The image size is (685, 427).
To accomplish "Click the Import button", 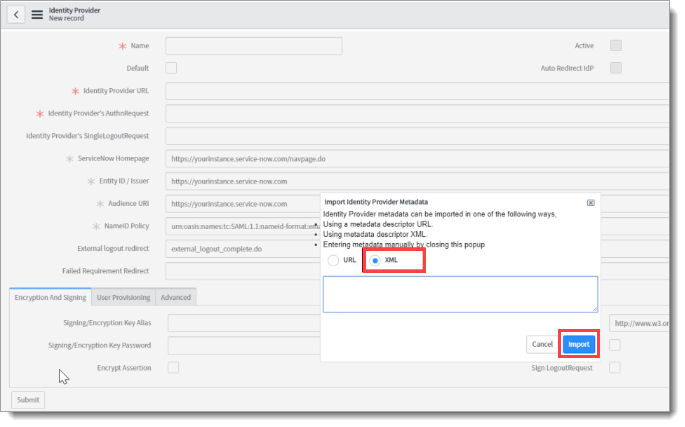I will (x=578, y=344).
